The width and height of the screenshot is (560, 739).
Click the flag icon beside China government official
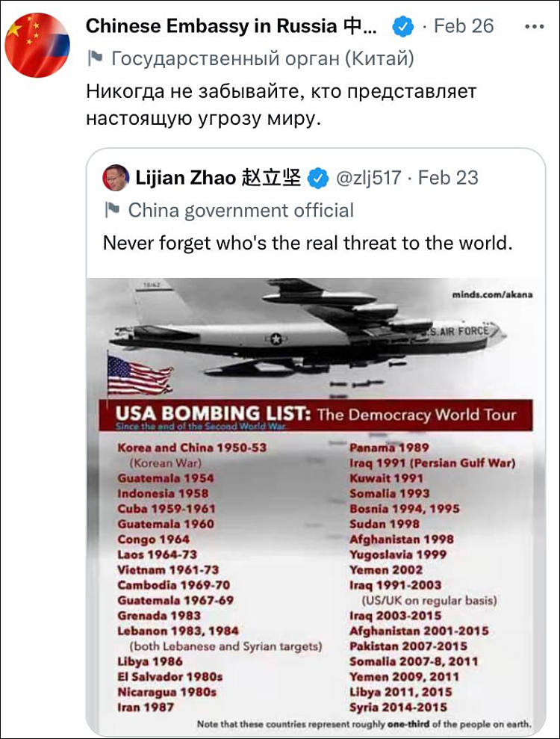tap(112, 210)
